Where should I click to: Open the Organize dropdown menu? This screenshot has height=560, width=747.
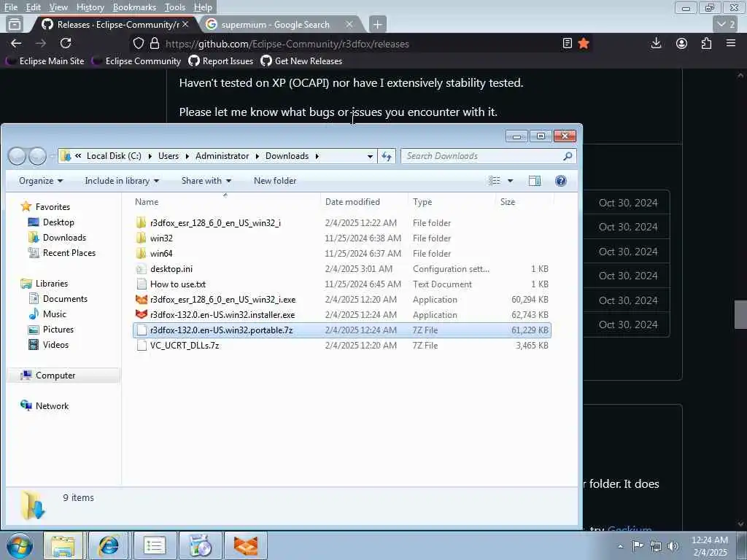click(x=41, y=181)
